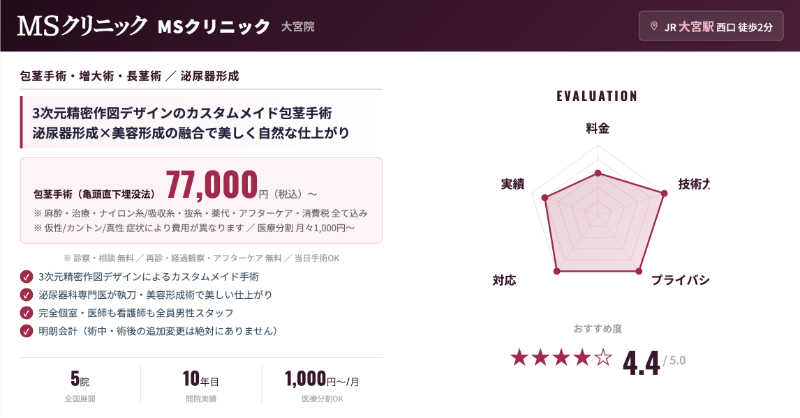Open the JR 大宮駅 西口 徒歩2分 access button
800x418 pixels.
[x=711, y=26]
